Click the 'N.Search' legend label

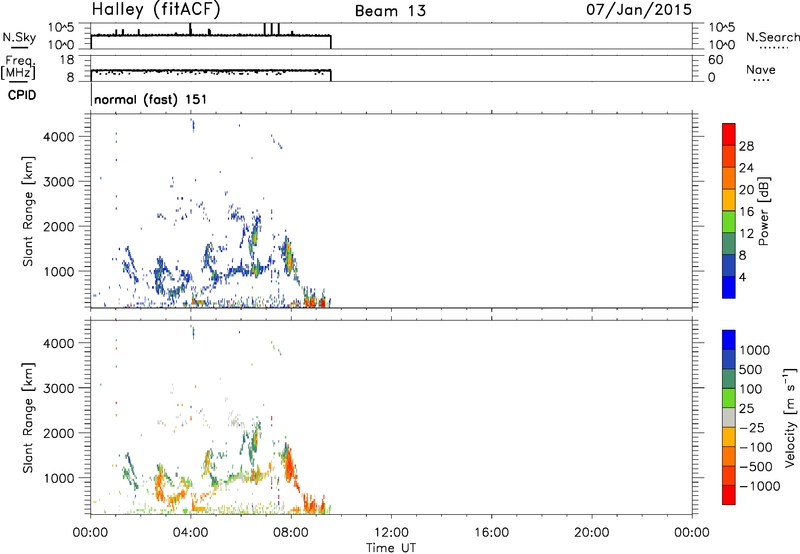[x=772, y=37]
